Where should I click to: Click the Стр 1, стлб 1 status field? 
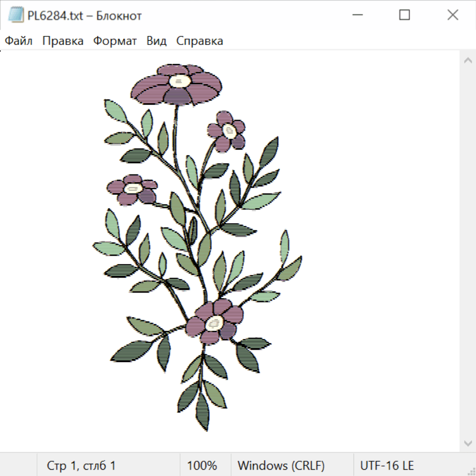tap(81, 466)
